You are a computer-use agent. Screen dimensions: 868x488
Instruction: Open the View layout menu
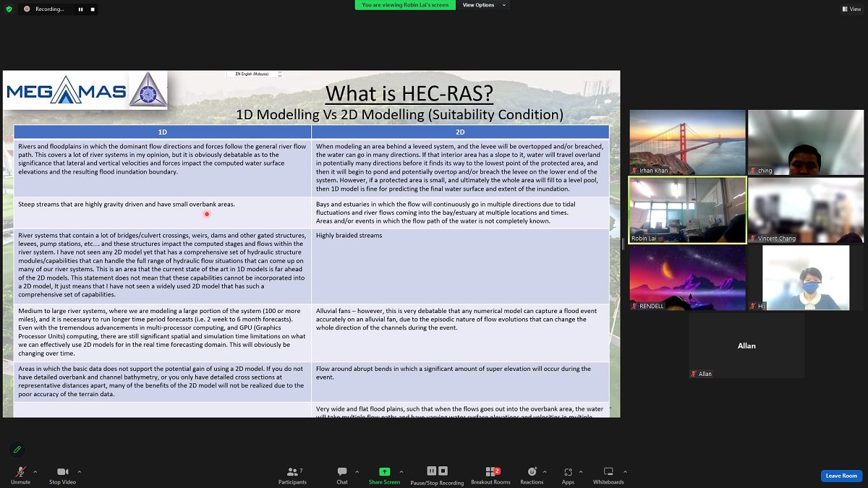click(851, 9)
